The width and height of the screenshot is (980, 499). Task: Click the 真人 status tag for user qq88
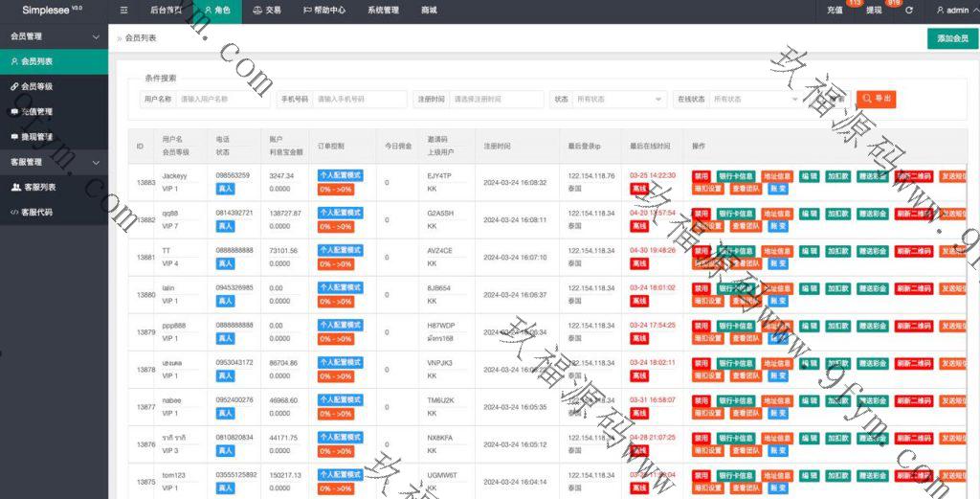pos(225,226)
